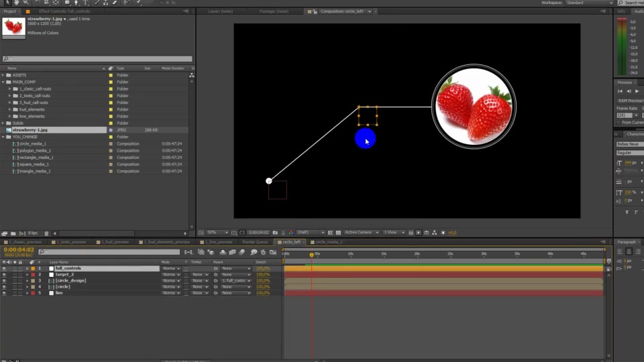Toggle visibility of the line layer
This screenshot has width=644, height=362.
[x=4, y=293]
